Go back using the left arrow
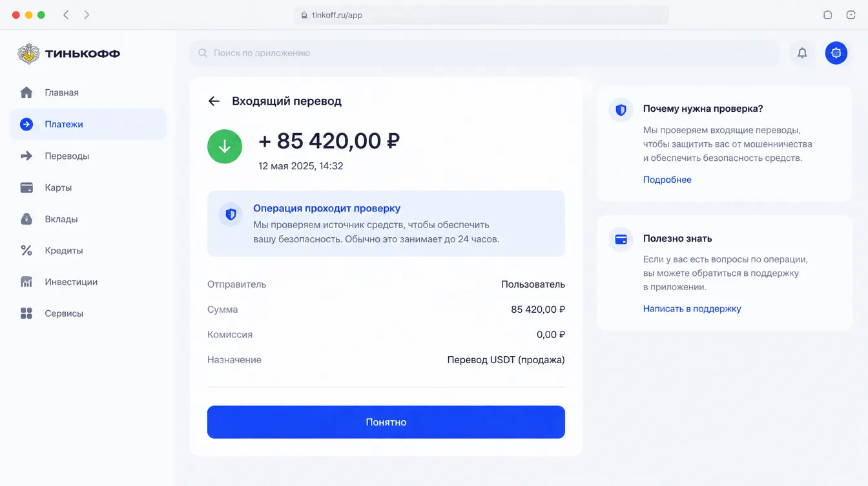 (x=214, y=101)
